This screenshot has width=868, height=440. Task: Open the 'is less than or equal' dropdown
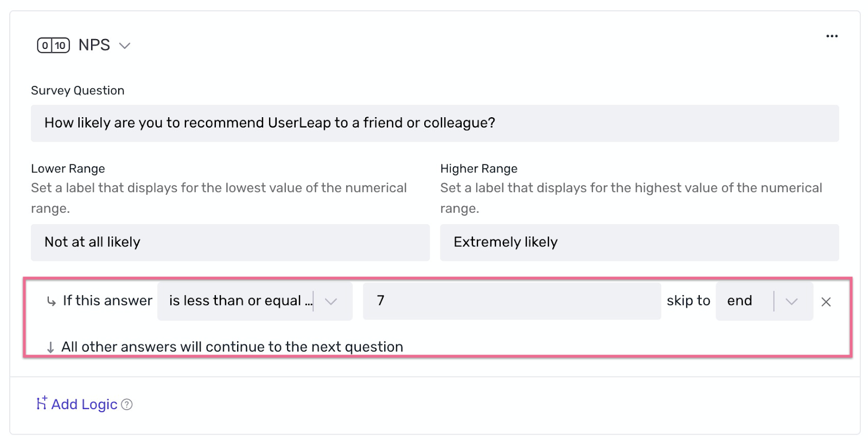pyautogui.click(x=255, y=301)
